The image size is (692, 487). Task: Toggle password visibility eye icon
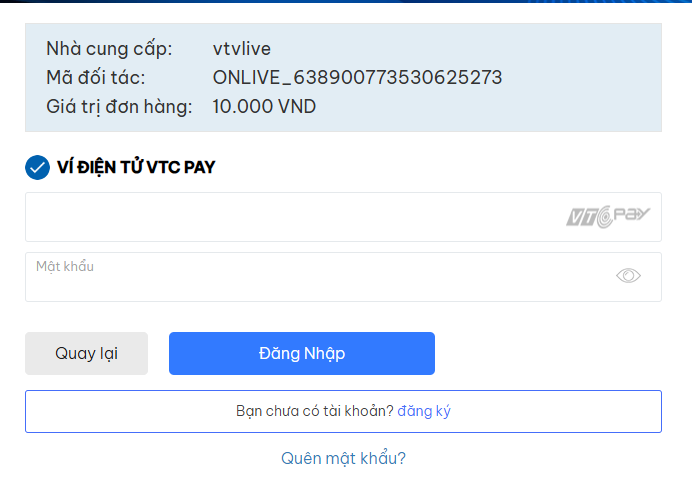coord(628,276)
